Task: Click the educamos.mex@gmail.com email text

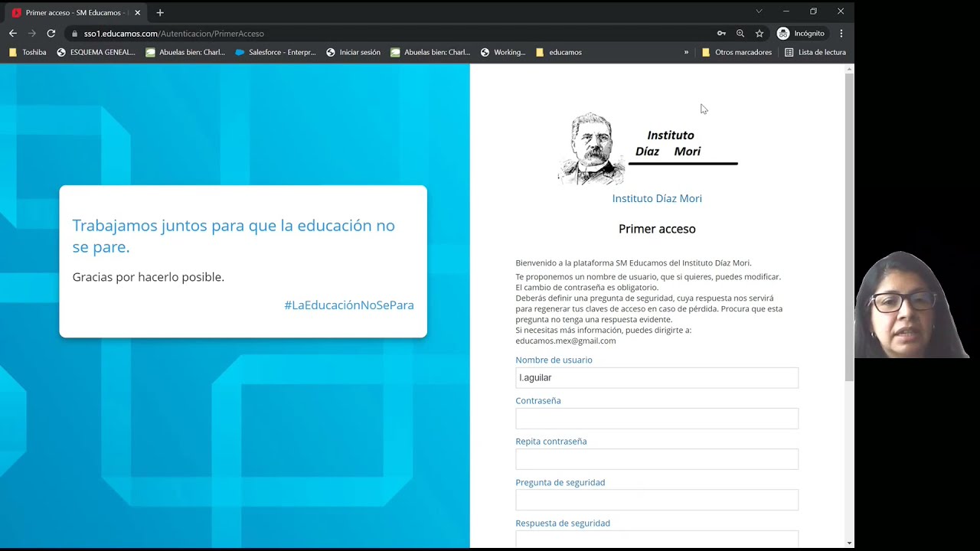Action: pos(566,341)
